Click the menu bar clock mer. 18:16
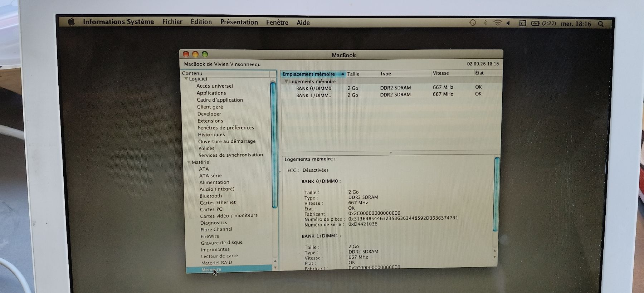Viewport: 644px width, 293px height. (576, 24)
